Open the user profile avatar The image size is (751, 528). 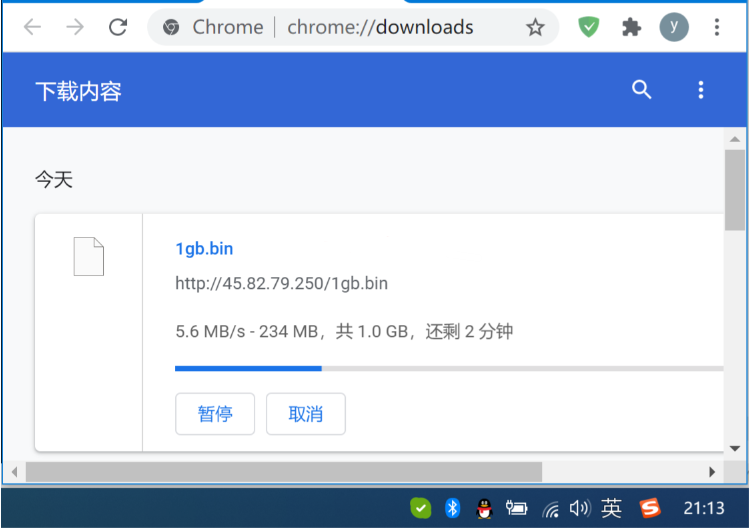pyautogui.click(x=674, y=27)
